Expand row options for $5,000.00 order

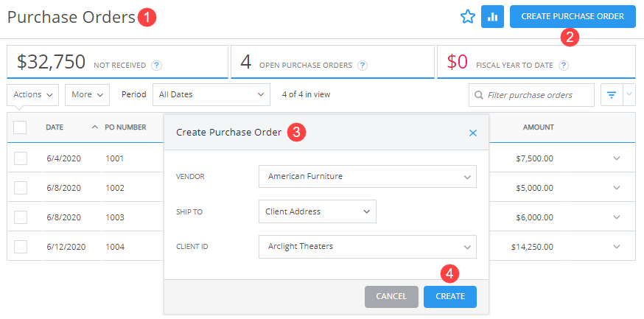pos(617,188)
